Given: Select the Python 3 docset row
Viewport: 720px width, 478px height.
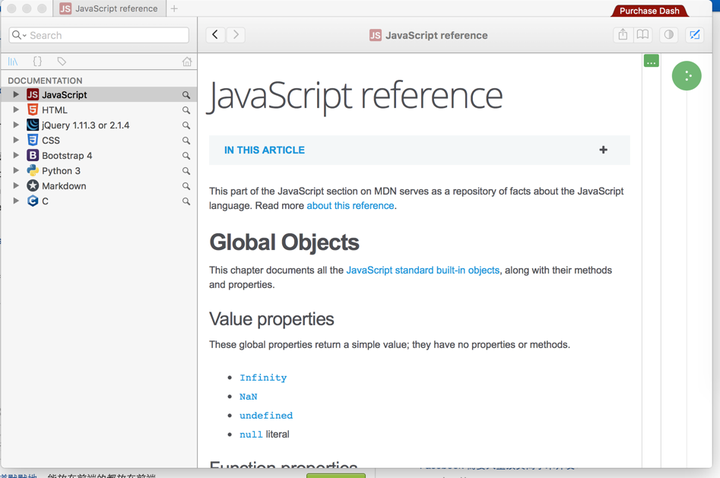Looking at the screenshot, I should pos(99,171).
